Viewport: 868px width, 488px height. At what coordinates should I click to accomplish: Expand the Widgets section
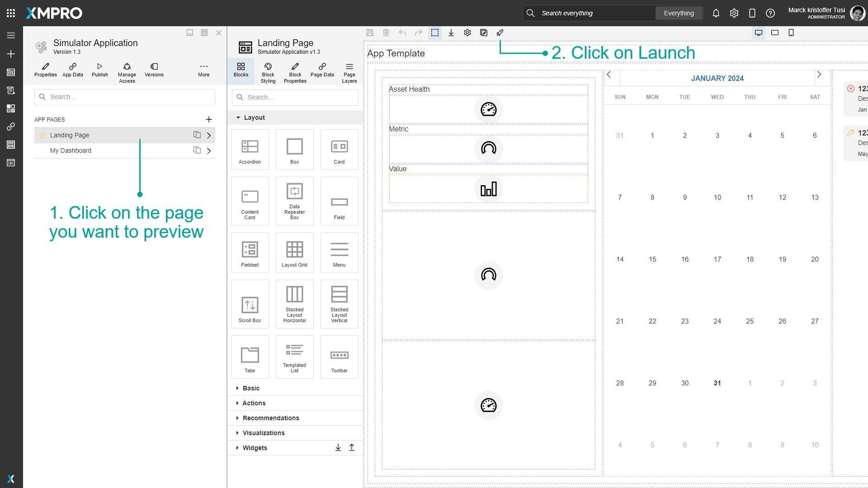click(x=255, y=447)
